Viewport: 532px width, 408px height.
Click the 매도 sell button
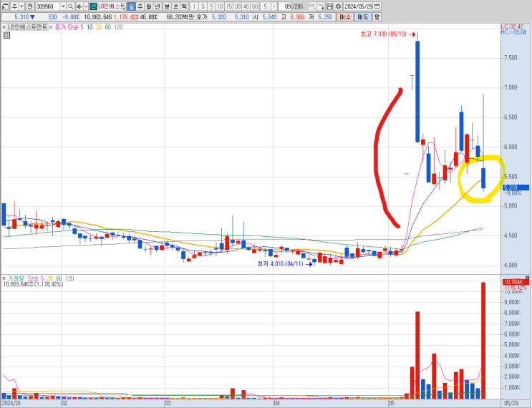tap(363, 17)
